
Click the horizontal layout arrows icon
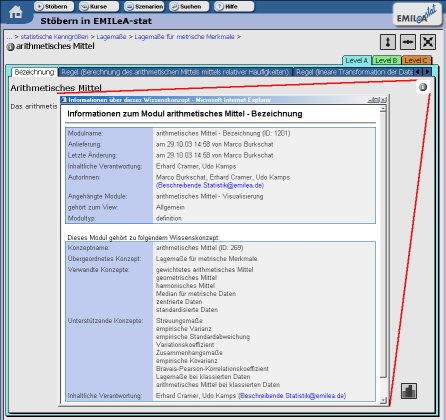pos(408,42)
